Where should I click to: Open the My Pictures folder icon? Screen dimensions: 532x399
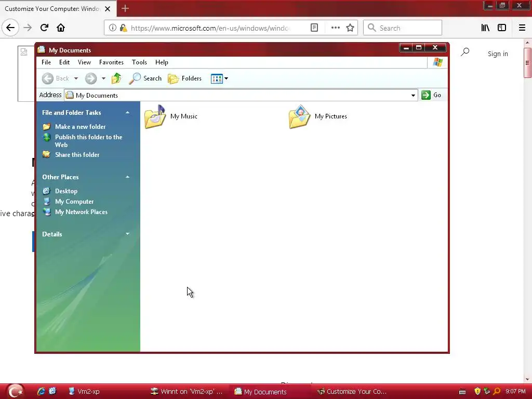tap(300, 116)
